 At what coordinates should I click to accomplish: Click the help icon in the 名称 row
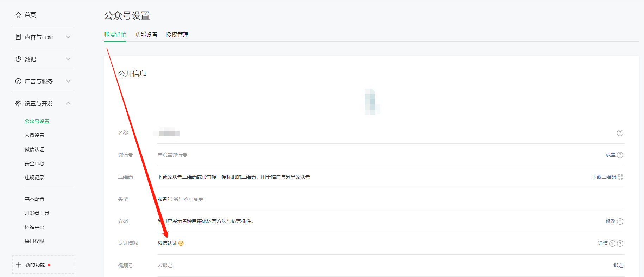click(620, 133)
